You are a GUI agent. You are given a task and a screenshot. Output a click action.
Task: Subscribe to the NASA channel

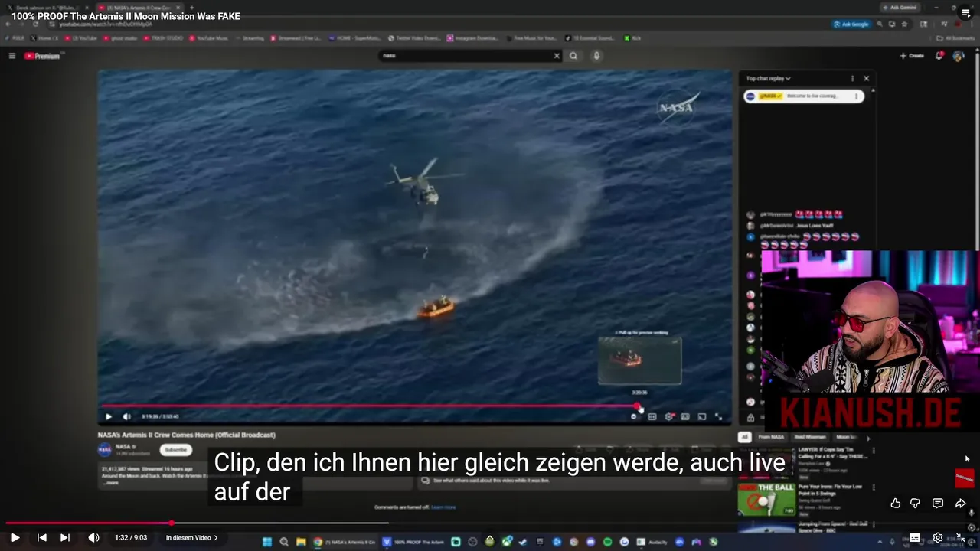[x=175, y=450]
